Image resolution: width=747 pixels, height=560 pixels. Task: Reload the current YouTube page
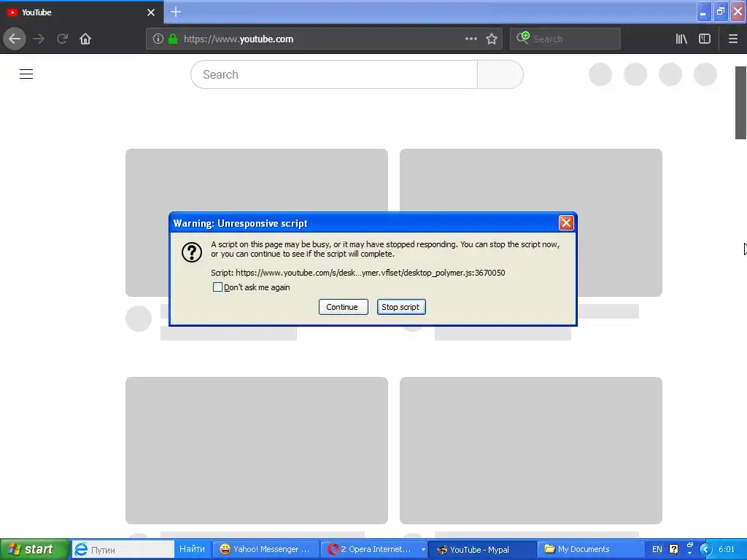click(62, 39)
